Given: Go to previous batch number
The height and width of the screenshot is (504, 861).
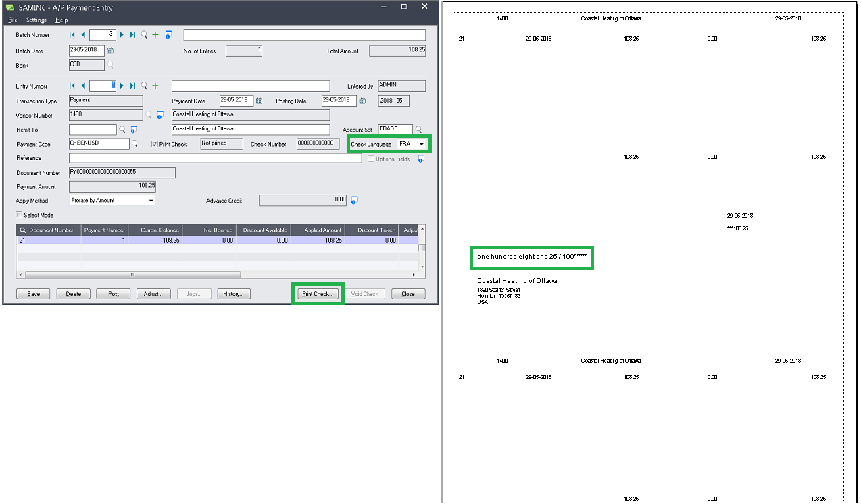Looking at the screenshot, I should click(83, 34).
